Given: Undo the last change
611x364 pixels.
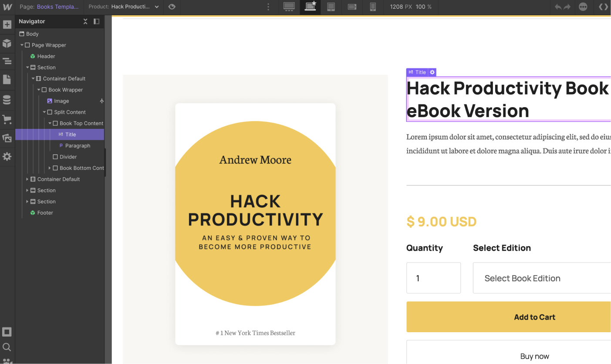Looking at the screenshot, I should click(558, 7).
